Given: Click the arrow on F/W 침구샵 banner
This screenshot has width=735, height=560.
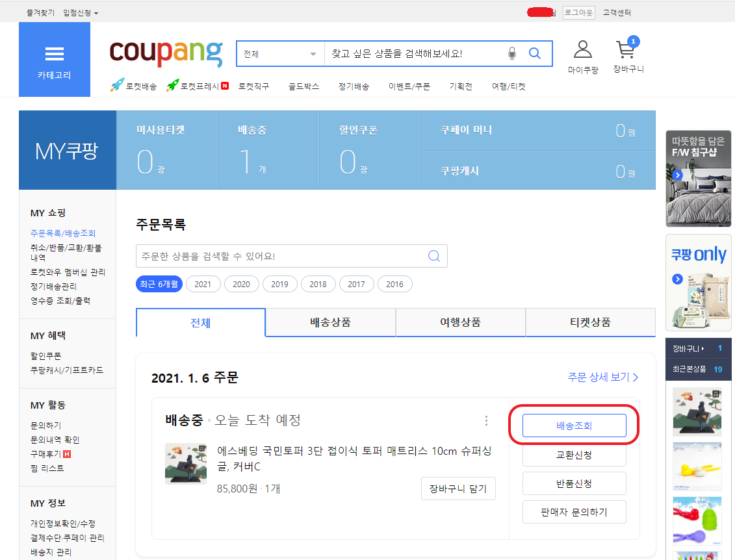Looking at the screenshot, I should (677, 175).
